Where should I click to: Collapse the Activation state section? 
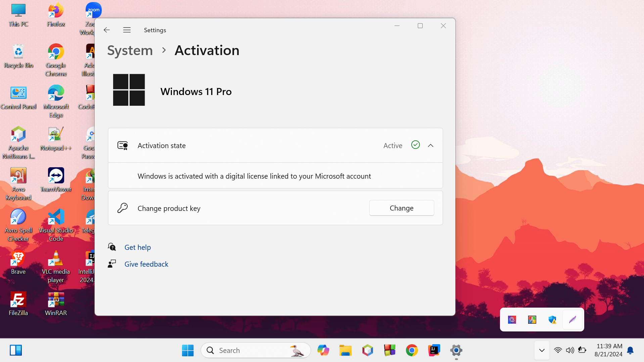click(x=430, y=145)
